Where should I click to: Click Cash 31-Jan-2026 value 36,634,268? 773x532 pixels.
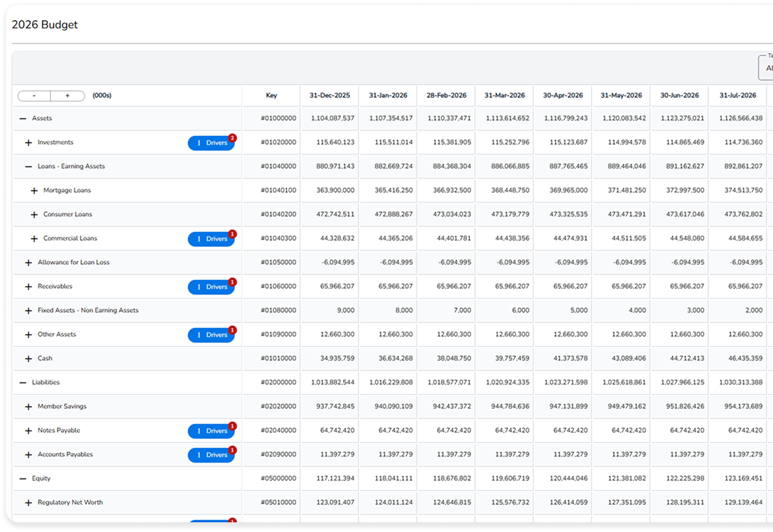396,359
